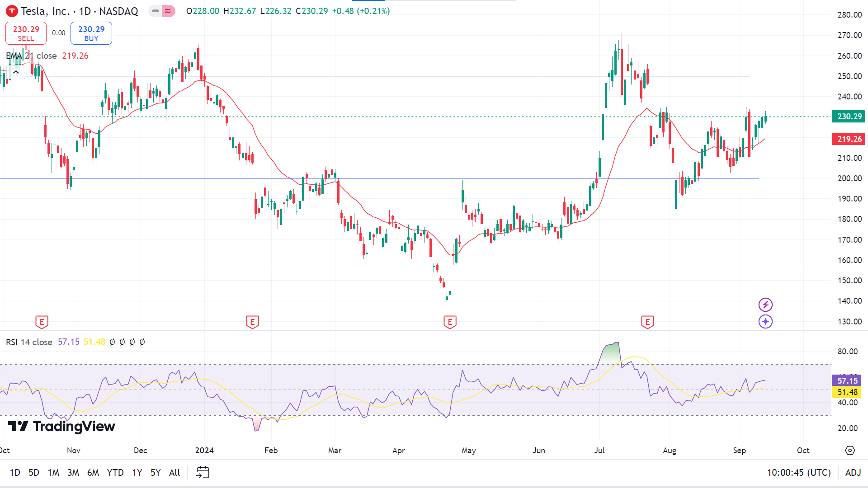This screenshot has height=488, width=868.
Task: Open the go-to-date calendar icon
Action: click(x=203, y=473)
